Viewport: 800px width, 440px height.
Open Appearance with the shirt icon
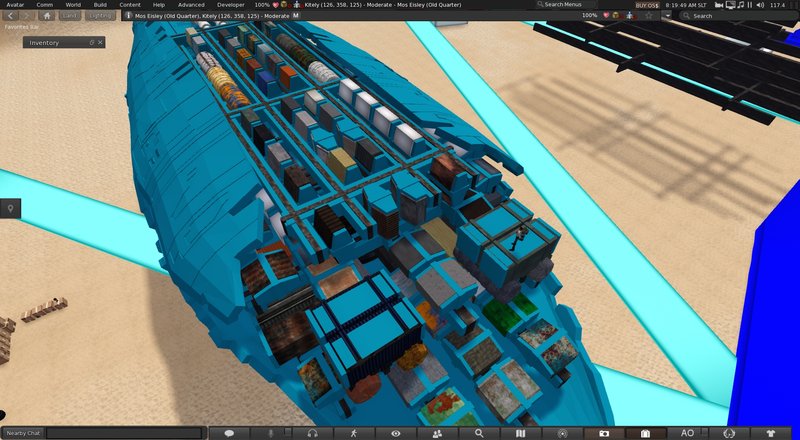point(770,433)
